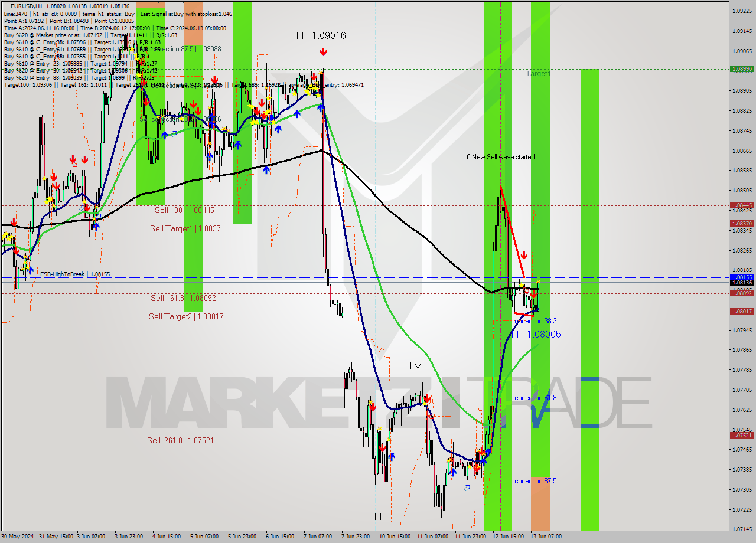Click the '3 Jun 23:00' time label
Viewport: 756px width, 543px height.
point(128,537)
